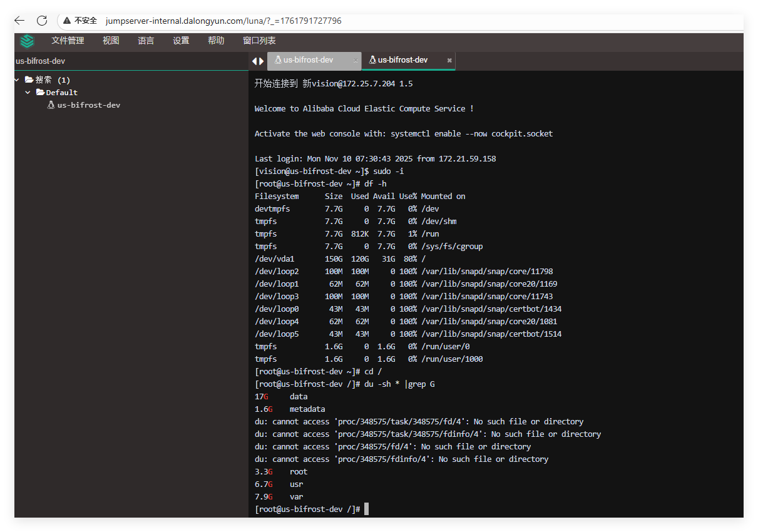The width and height of the screenshot is (758, 532).
Task: Click the '7.9G var' output line
Action: 279,497
